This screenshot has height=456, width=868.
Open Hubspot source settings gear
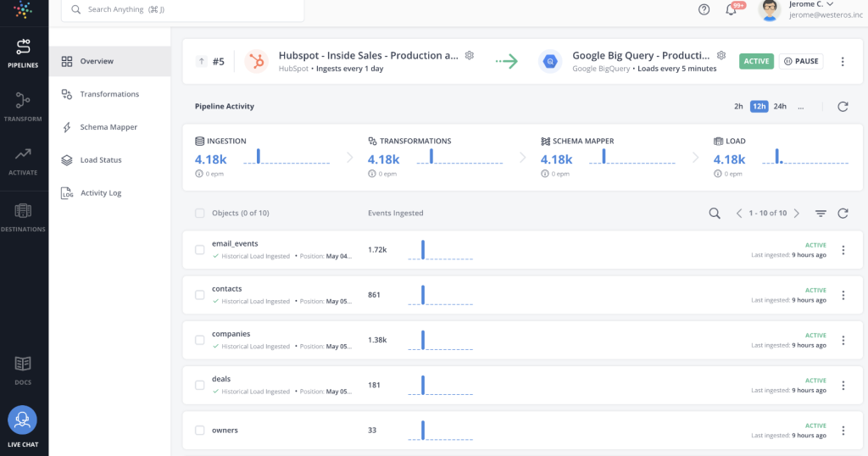(x=470, y=55)
